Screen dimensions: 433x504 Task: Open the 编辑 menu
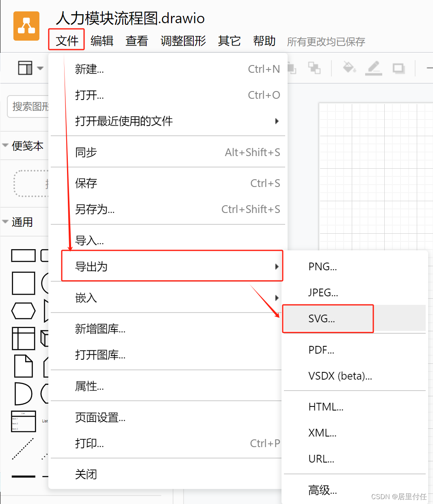coord(102,41)
